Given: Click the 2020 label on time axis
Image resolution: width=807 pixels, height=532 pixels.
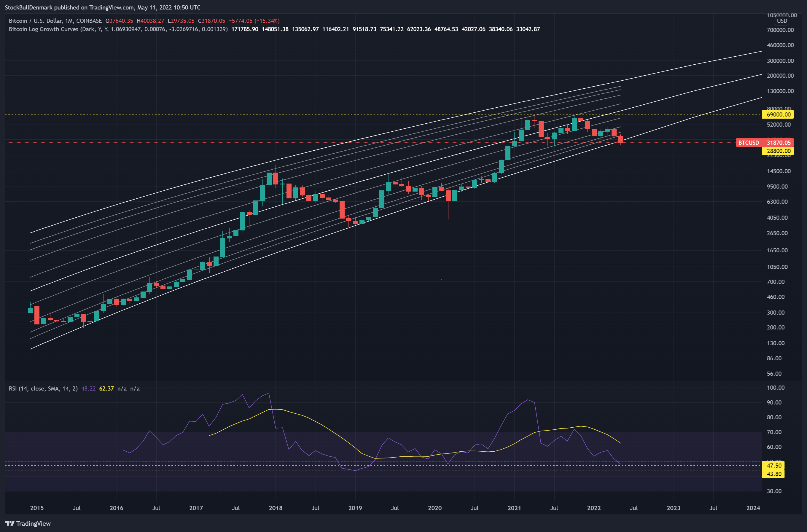Looking at the screenshot, I should point(435,508).
